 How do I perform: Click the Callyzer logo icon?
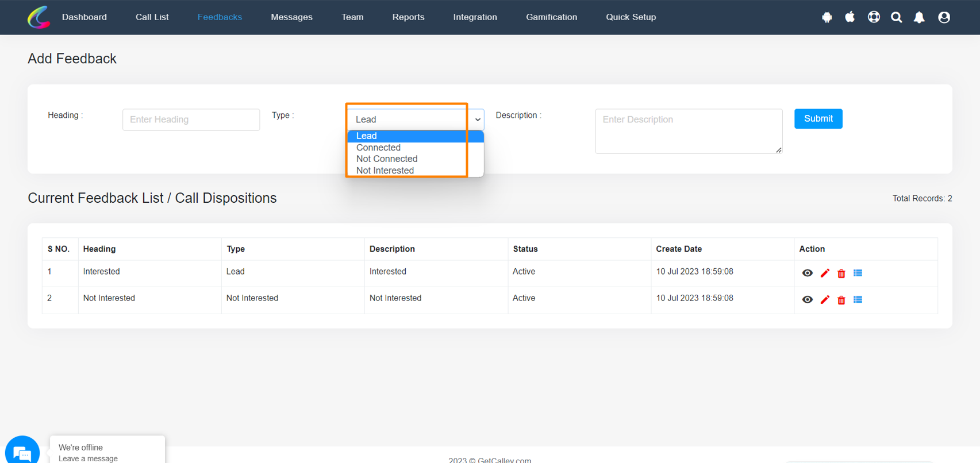[x=39, y=17]
